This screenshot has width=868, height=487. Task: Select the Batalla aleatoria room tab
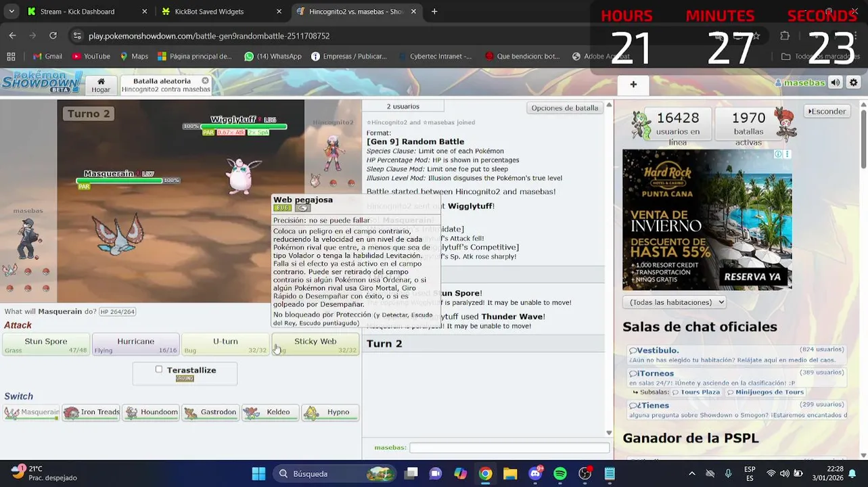tap(166, 85)
